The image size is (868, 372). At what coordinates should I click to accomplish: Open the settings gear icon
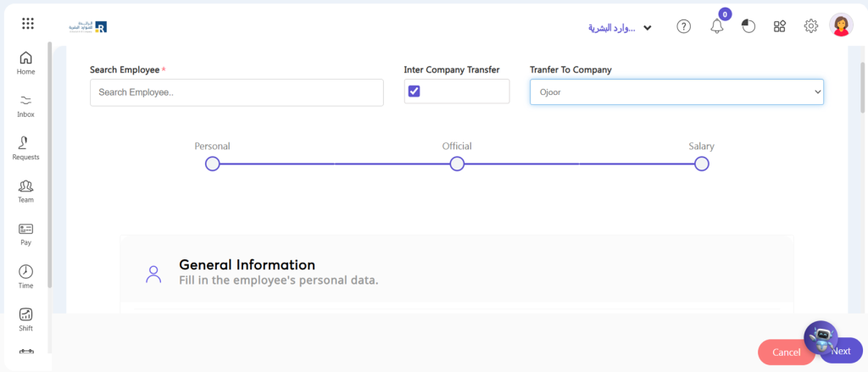point(811,26)
